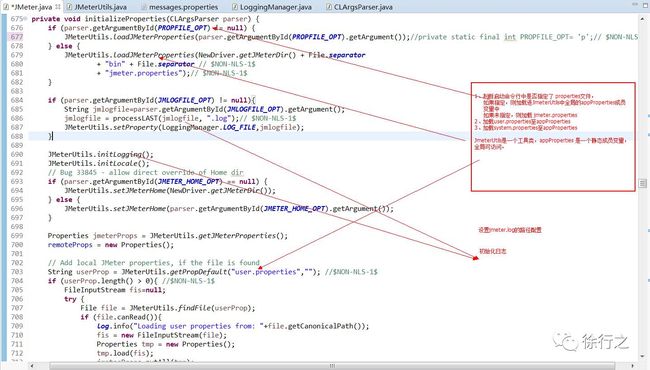Image resolution: width=650 pixels, height=370 pixels.
Task: Click 'tmp.load(fis)' on line 712
Action: click(x=123, y=353)
